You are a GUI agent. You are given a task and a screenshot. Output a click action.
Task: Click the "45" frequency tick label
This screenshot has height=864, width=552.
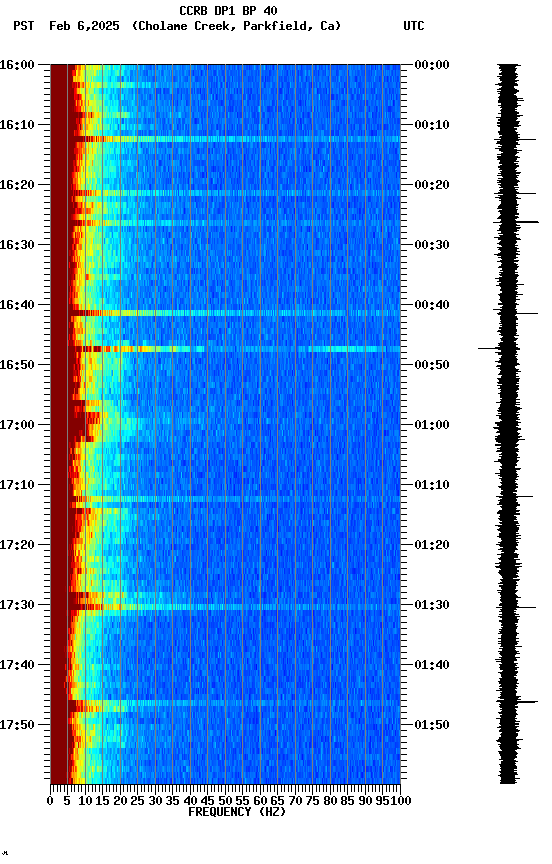pyautogui.click(x=208, y=801)
